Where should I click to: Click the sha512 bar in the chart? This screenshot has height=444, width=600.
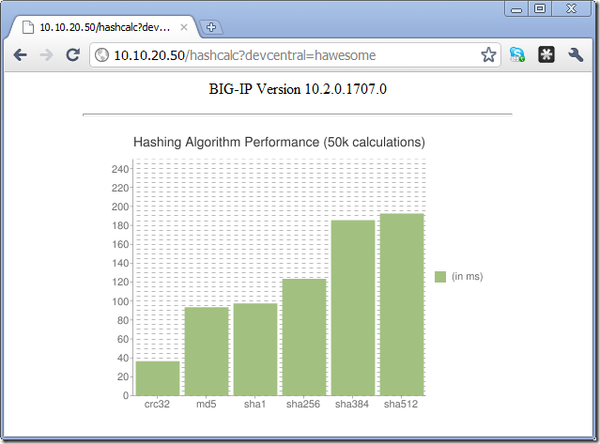tap(402, 304)
